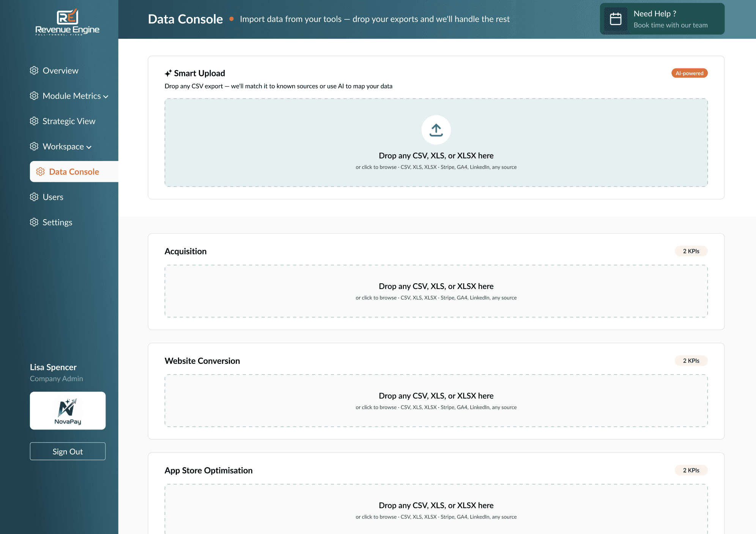Screen dimensions: 756x534
Task: Click the AI-powered badge
Action: tap(689, 73)
